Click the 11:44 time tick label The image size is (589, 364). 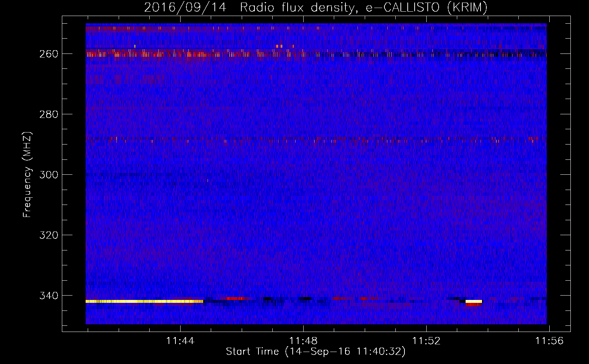pyautogui.click(x=180, y=341)
